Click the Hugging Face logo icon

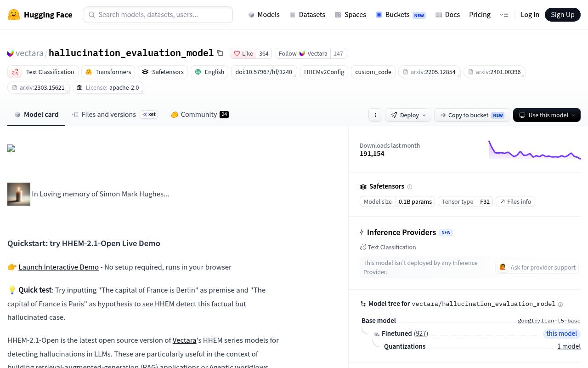14,15
